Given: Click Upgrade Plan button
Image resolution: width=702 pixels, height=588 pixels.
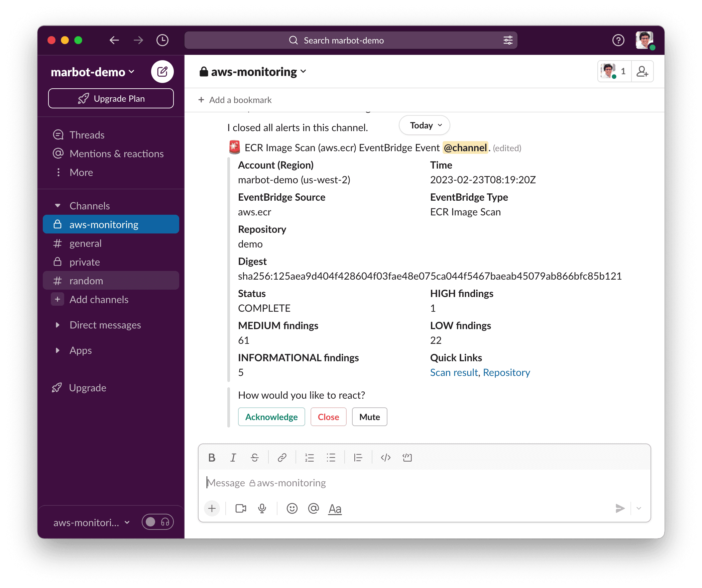Looking at the screenshot, I should click(x=111, y=98).
